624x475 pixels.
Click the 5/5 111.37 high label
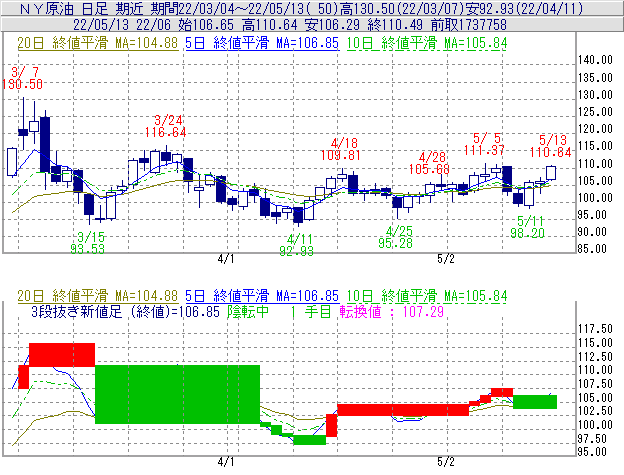click(x=484, y=144)
